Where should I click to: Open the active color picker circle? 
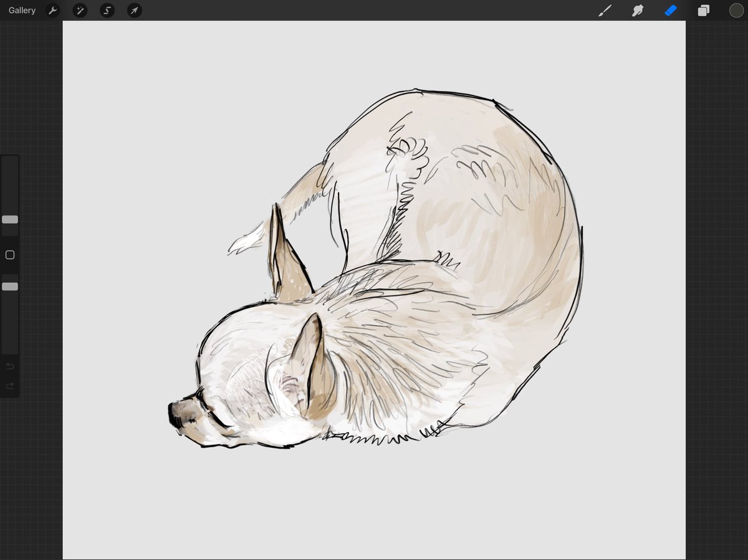[x=737, y=11]
